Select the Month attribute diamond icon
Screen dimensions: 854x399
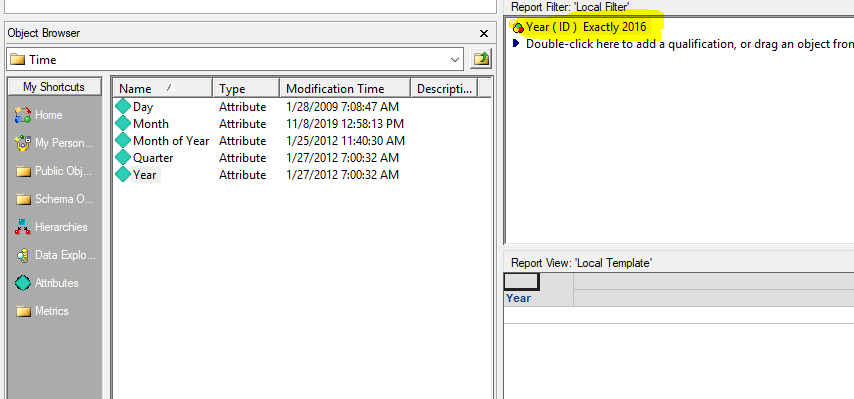124,124
